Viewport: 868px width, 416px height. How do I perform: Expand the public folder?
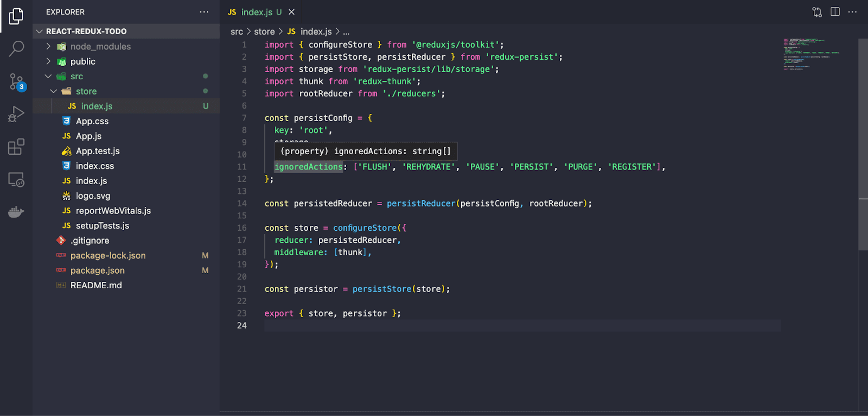(x=48, y=61)
